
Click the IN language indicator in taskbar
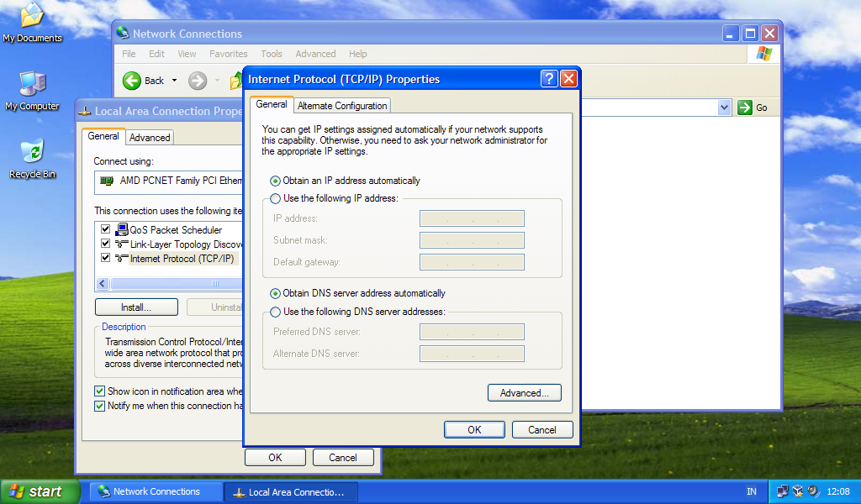click(x=751, y=491)
